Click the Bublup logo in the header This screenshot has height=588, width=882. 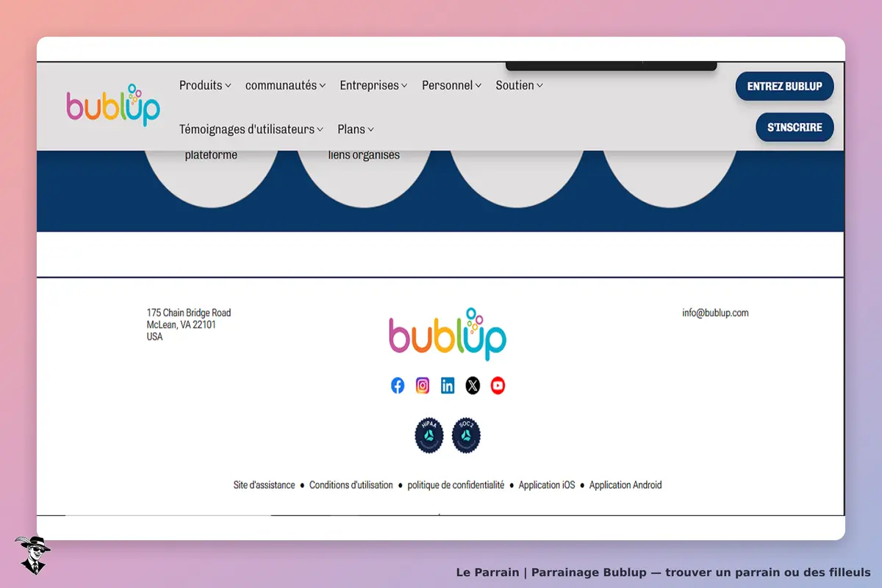(113, 105)
